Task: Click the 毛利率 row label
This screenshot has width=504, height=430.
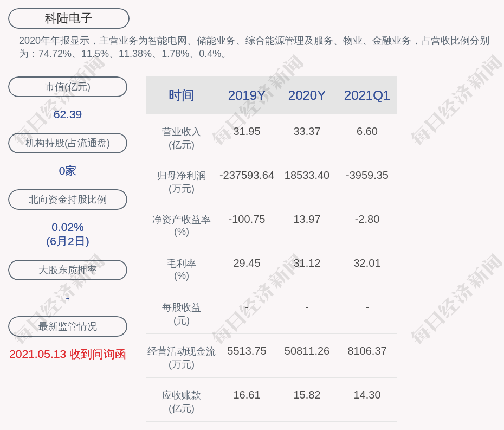Action: (182, 269)
